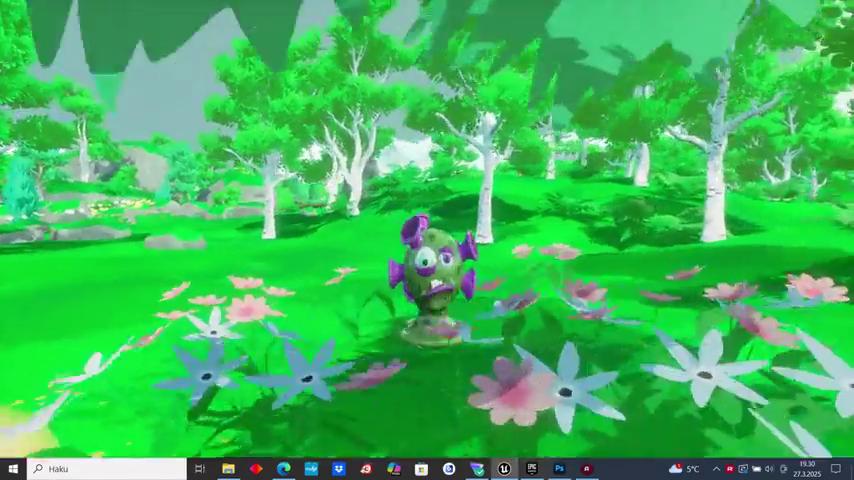854x480 pixels.
Task: Click the battery status icon
Action: tap(757, 469)
